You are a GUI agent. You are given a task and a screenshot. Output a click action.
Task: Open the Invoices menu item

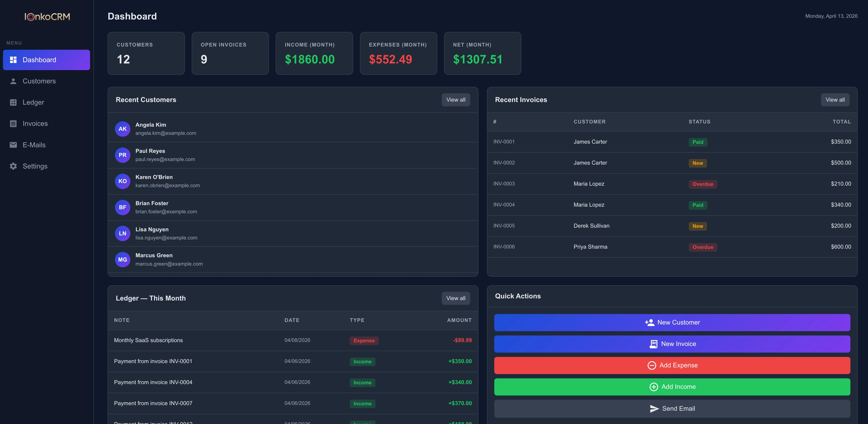(47, 124)
